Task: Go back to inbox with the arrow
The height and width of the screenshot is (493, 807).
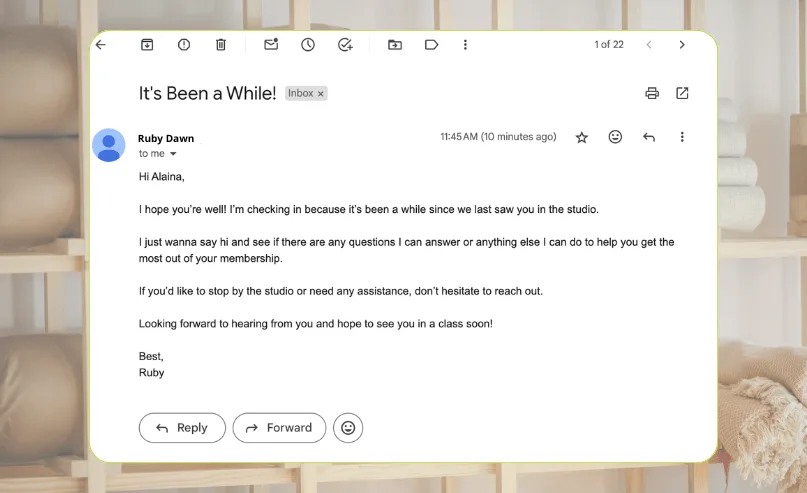Action: coord(101,45)
